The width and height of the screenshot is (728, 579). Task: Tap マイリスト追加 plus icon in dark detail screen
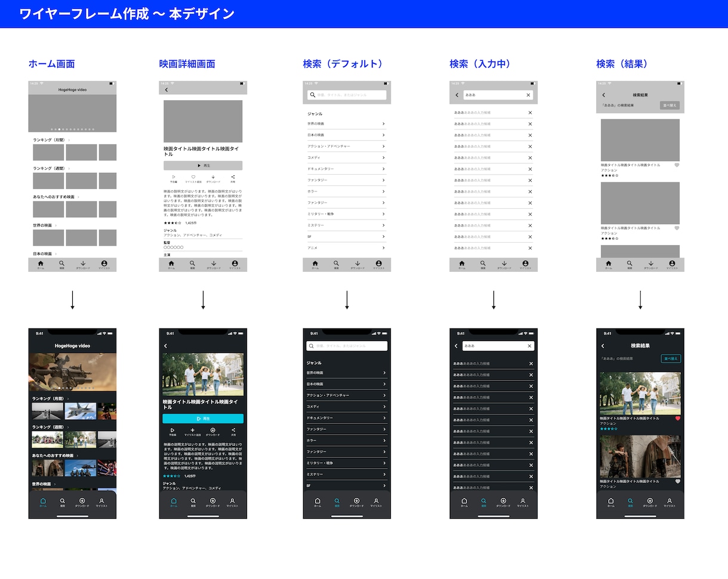[193, 430]
